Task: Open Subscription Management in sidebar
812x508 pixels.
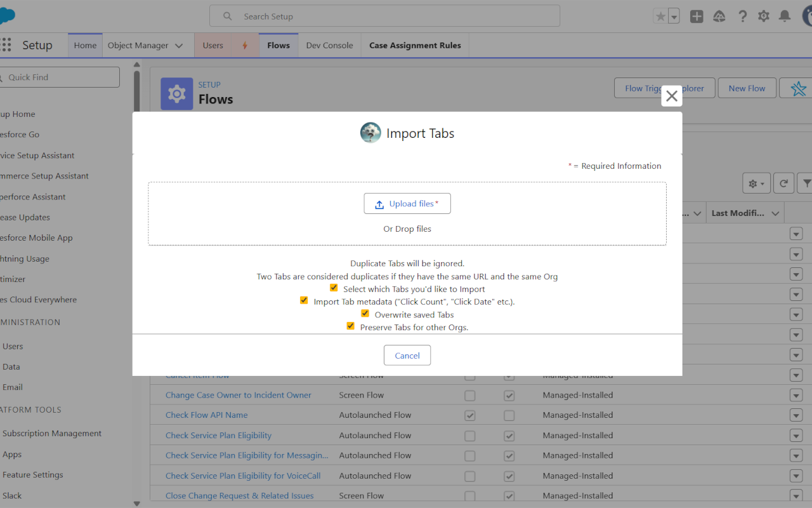Action: (52, 434)
